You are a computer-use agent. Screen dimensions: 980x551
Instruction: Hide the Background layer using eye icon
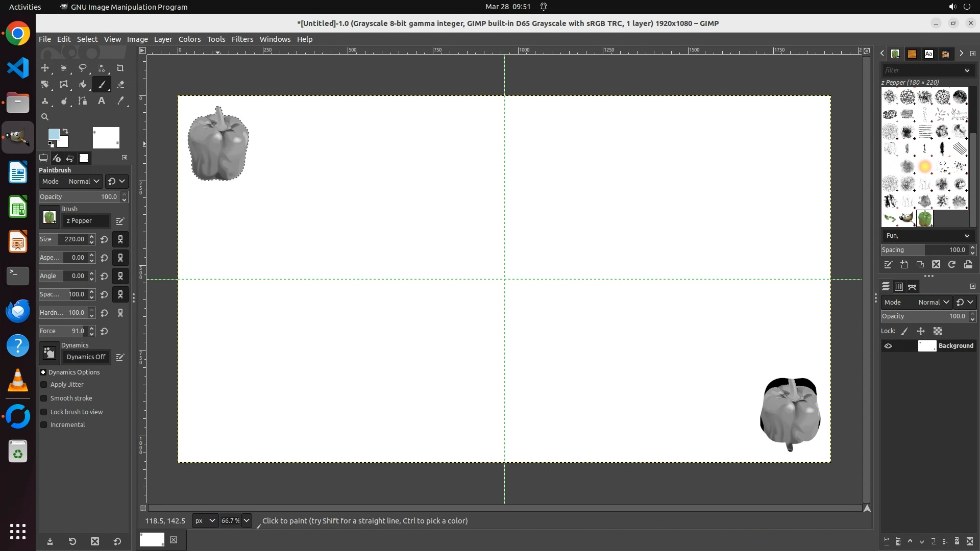[888, 346]
